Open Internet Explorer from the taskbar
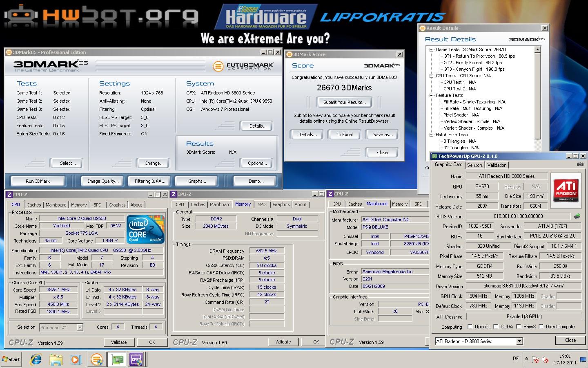 coord(36,359)
